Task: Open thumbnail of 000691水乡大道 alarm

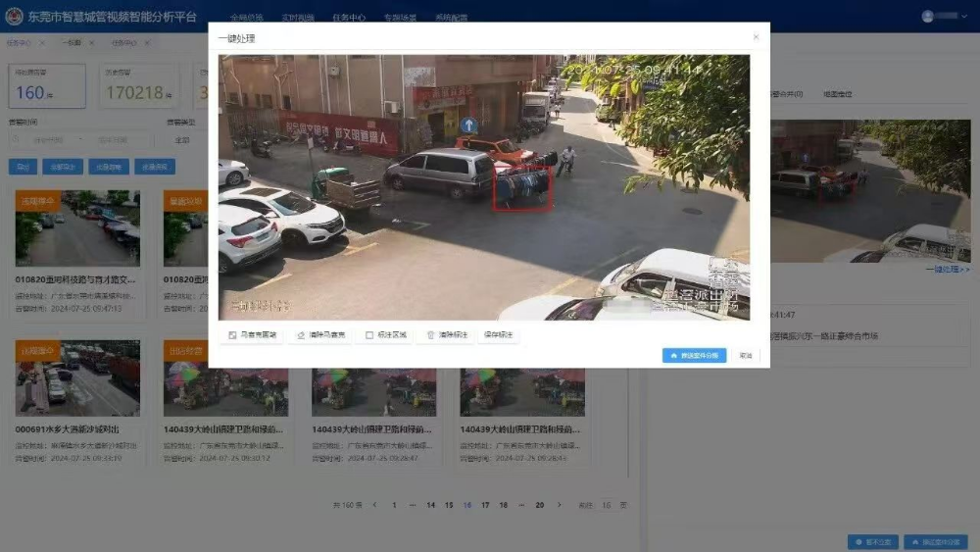Action: pyautogui.click(x=77, y=378)
